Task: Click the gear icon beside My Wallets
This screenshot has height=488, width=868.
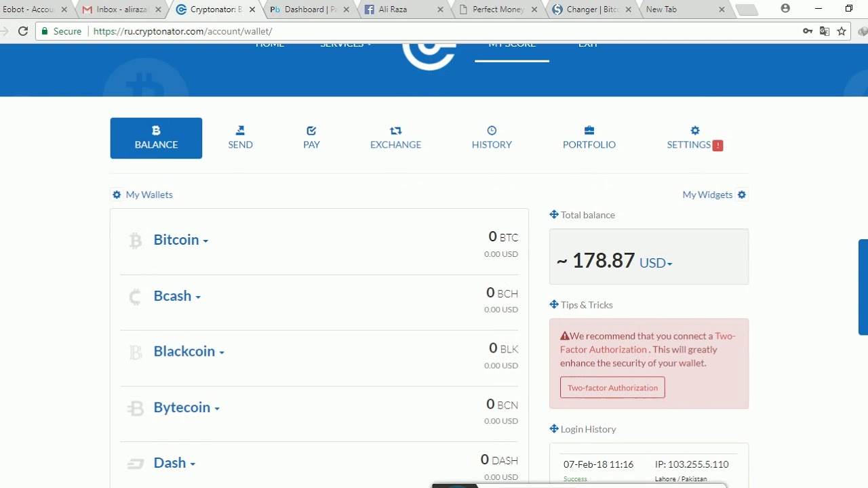Action: (x=117, y=195)
